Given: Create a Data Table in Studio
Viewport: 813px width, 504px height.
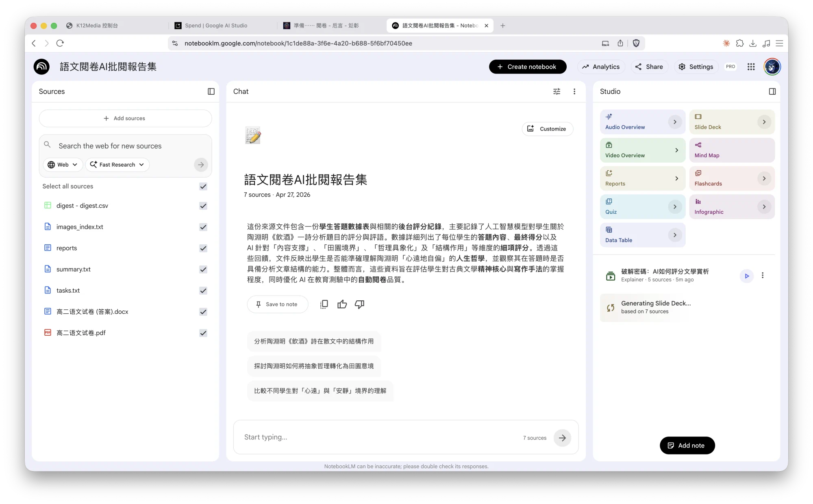Looking at the screenshot, I should pos(634,235).
